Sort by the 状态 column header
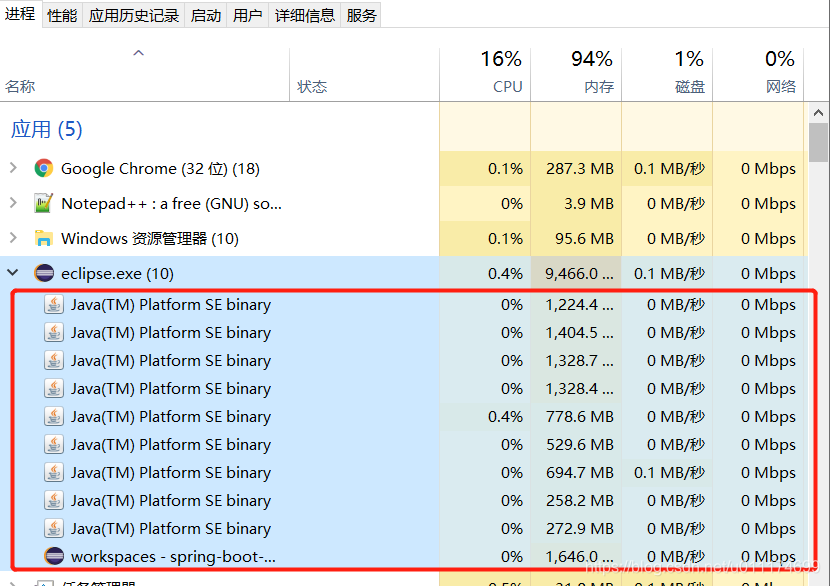The height and width of the screenshot is (586, 830). [364, 75]
